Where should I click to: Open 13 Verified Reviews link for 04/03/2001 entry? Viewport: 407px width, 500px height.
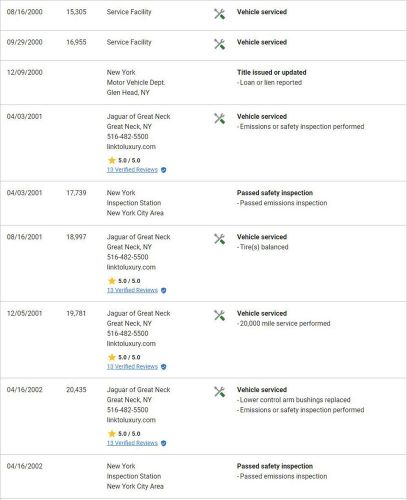pos(132,170)
